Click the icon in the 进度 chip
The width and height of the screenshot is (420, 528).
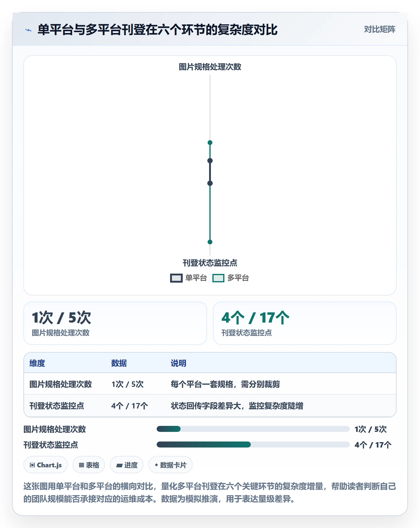(x=119, y=466)
